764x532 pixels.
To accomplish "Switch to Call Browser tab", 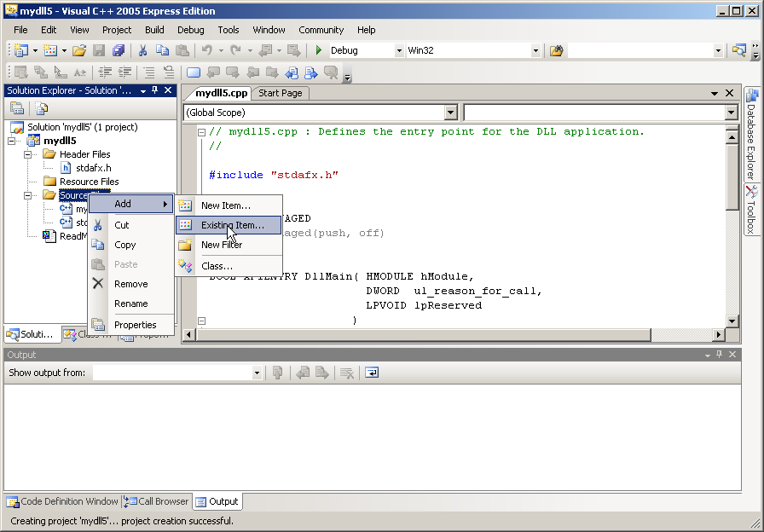I will (x=156, y=501).
